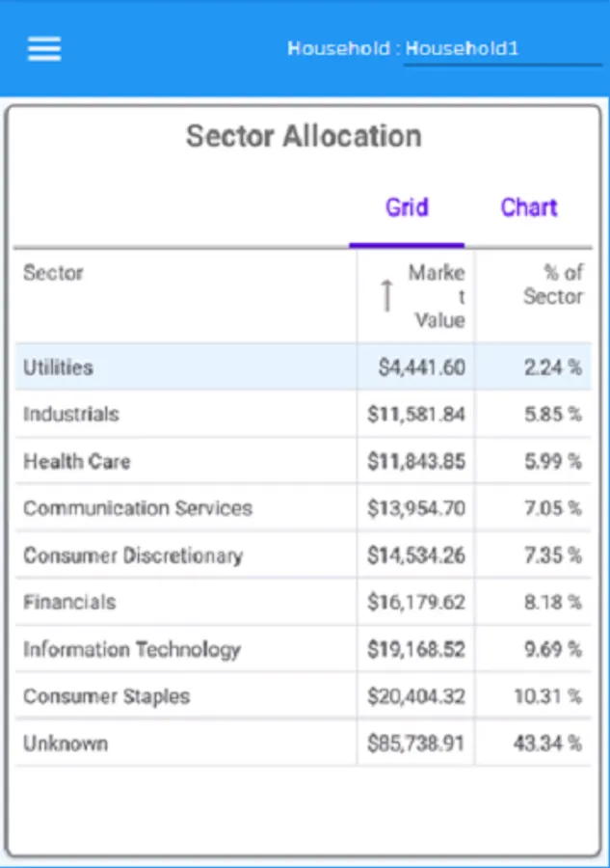Select the Information Technology row
Screen dimensions: 610x868
(x=132, y=649)
